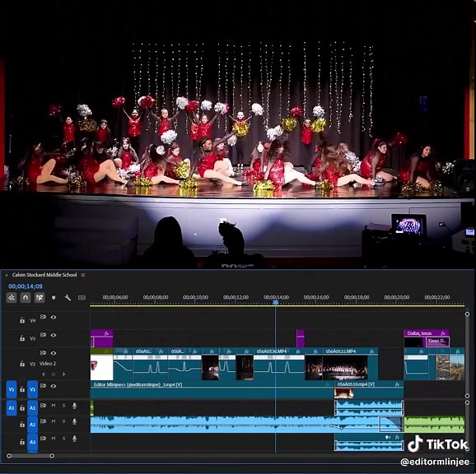Toggle V1 track targeting button
476x474 pixels.
[32, 389]
